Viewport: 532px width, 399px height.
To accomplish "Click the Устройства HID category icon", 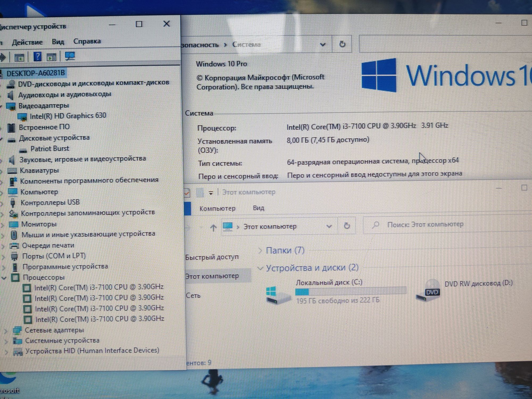I will 18,352.
